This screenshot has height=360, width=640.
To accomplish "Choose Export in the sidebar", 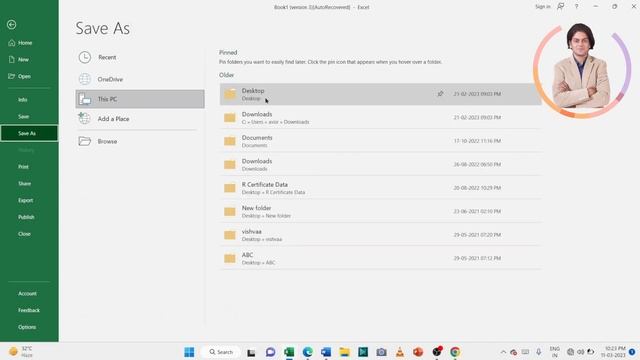I will coord(25,200).
